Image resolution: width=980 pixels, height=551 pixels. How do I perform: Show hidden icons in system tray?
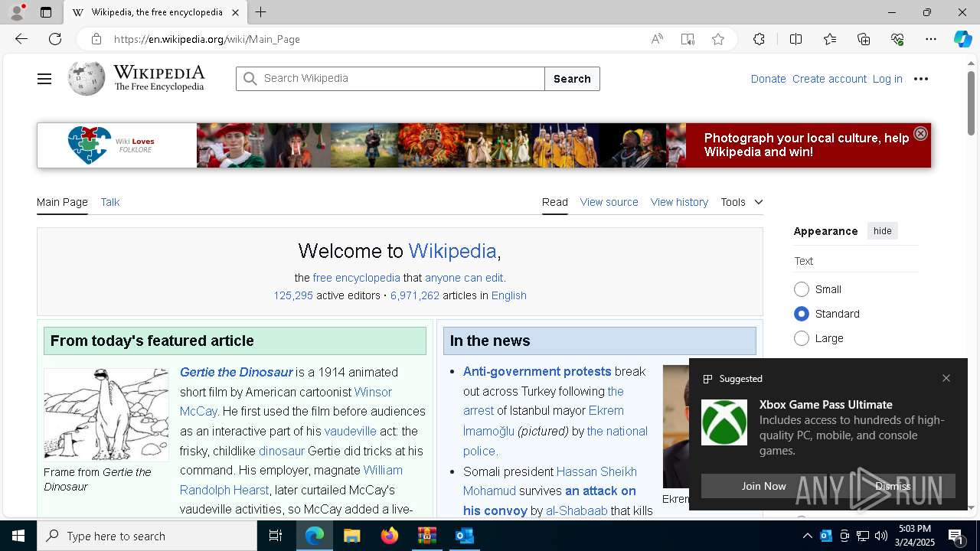coord(807,536)
